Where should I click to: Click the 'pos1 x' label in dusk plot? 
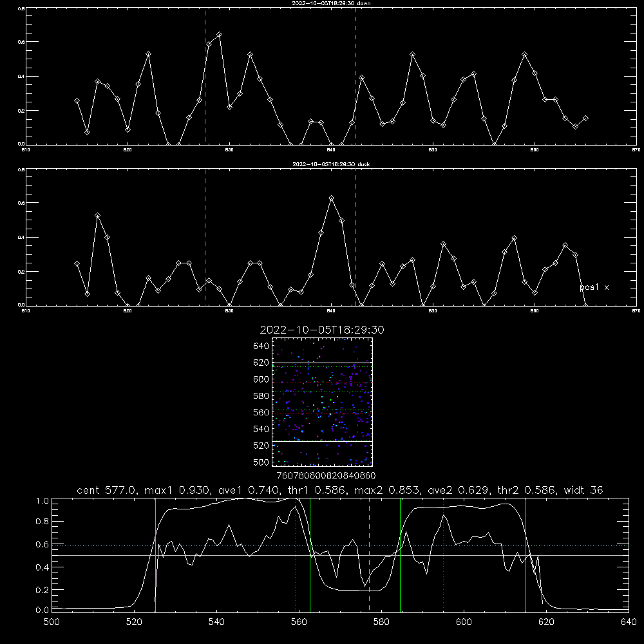(x=594, y=287)
